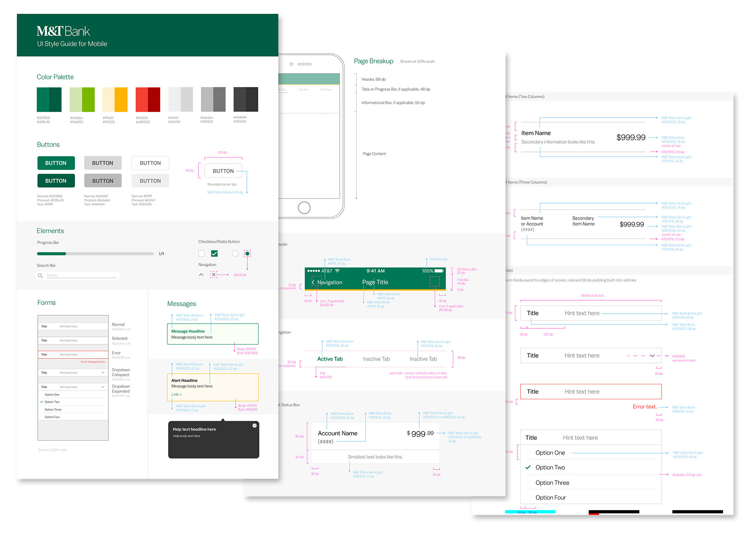The height and width of the screenshot is (535, 756).
Task: Click the magnifier icon in the Search Bar
Action: pyautogui.click(x=40, y=276)
